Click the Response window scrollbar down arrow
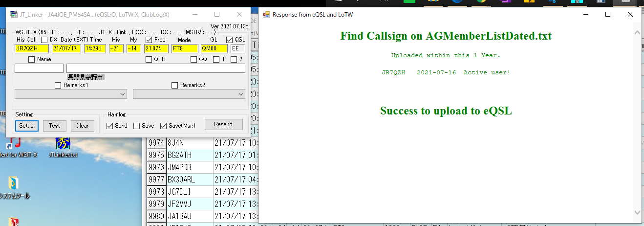The height and width of the screenshot is (226, 644). [x=637, y=212]
